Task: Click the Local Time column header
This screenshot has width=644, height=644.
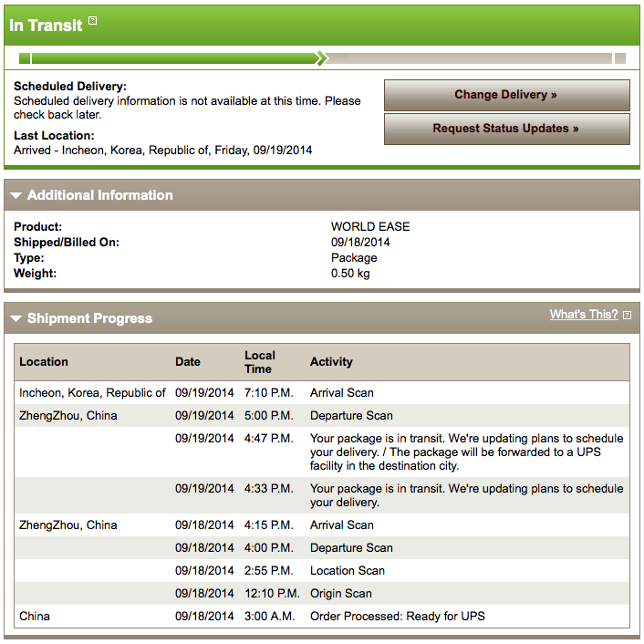Action: point(260,362)
